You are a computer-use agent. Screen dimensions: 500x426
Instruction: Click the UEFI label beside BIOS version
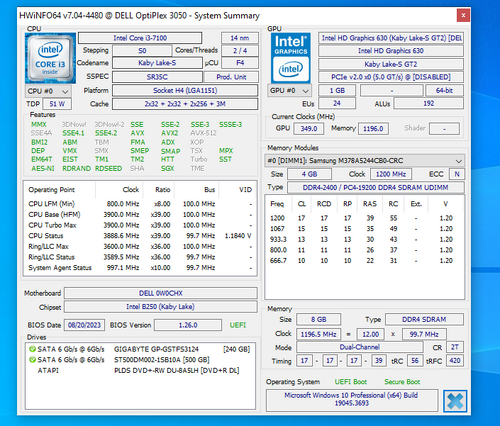[x=238, y=325]
